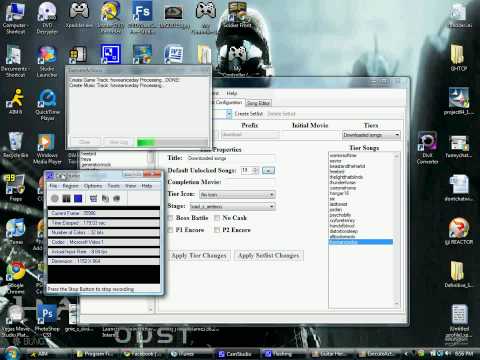The width and height of the screenshot is (480, 360).
Task: Open the blue CamStudio shortcut desktop icon
Action: (110, 54)
